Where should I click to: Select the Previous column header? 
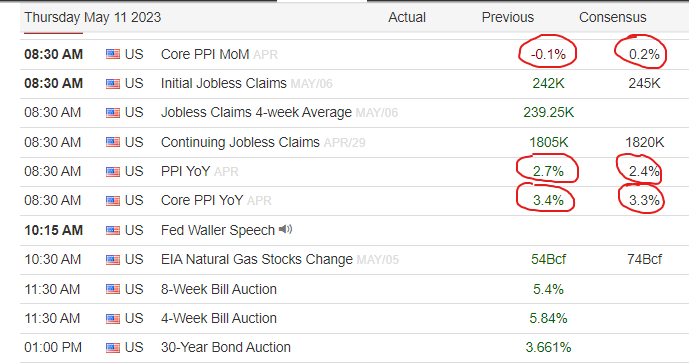pos(508,18)
